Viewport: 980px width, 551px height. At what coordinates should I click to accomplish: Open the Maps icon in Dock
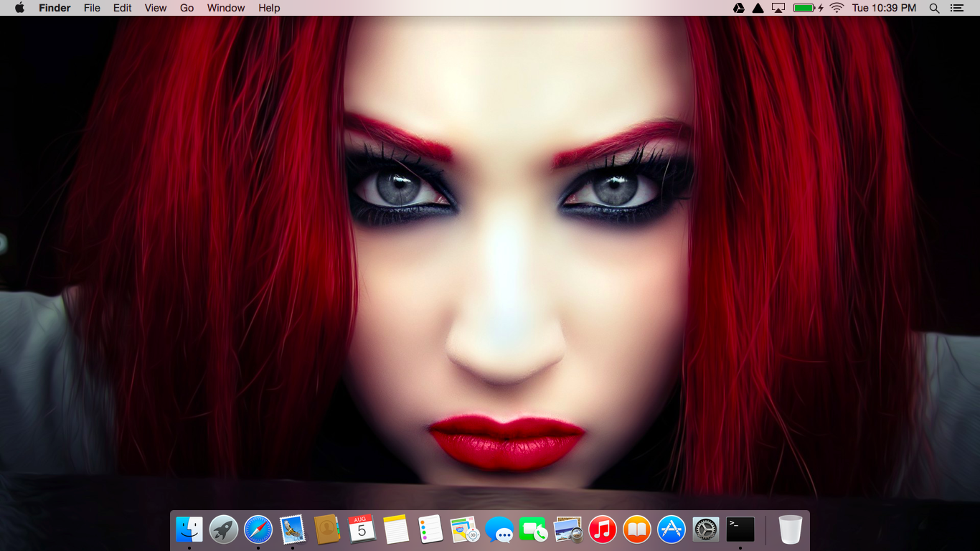coord(465,530)
